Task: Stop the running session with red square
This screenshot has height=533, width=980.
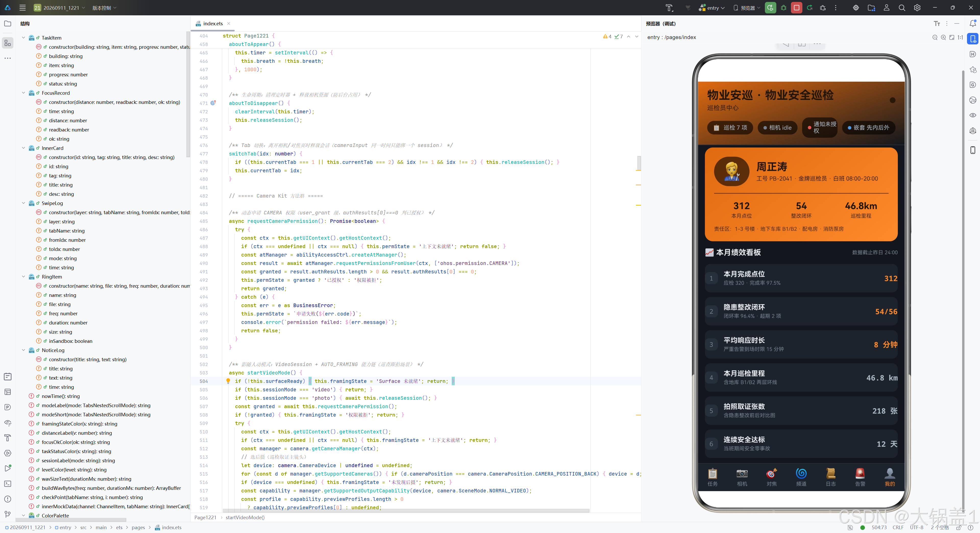Action: point(796,8)
